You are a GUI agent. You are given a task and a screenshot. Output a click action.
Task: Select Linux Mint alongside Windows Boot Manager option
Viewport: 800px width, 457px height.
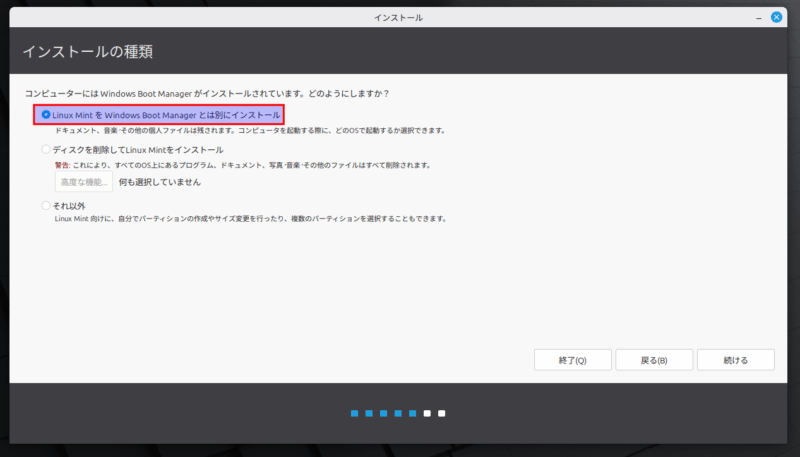click(46, 115)
